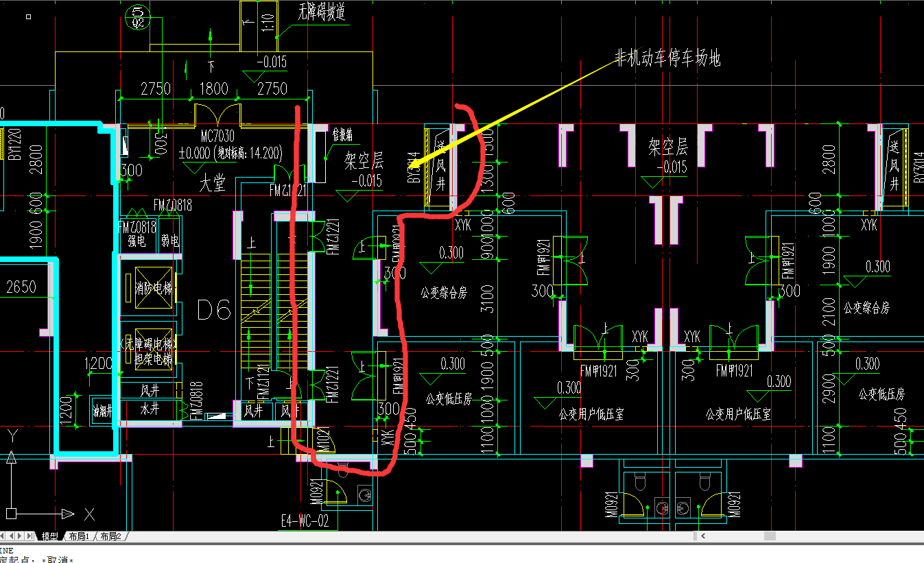Select the D6 building label

[x=213, y=310]
